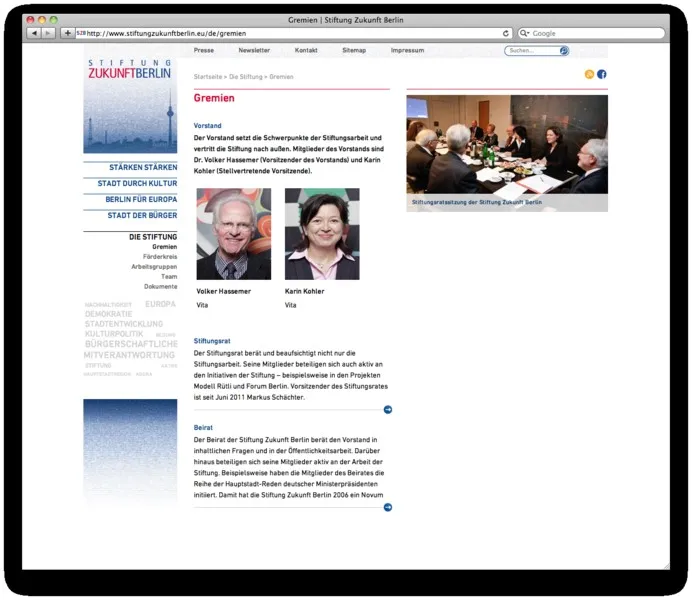The image size is (692, 600).
Task: Click DEMOKRATIE tag in the tag cloud
Action: point(109,314)
